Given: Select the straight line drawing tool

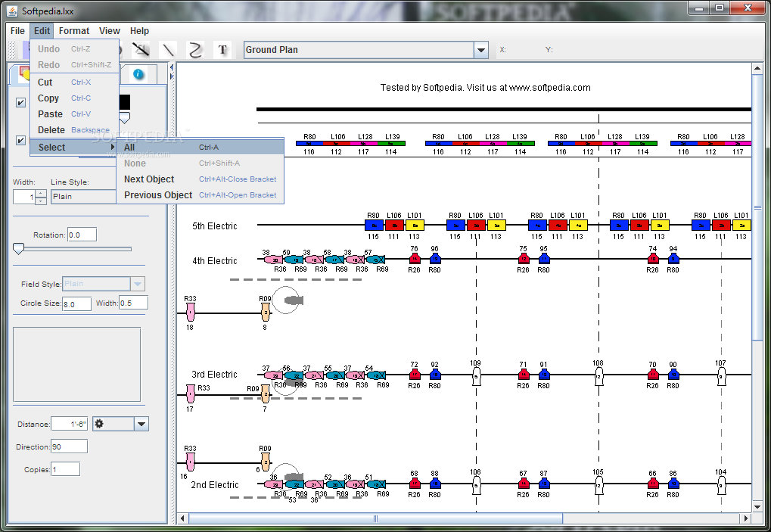Looking at the screenshot, I should coord(168,50).
